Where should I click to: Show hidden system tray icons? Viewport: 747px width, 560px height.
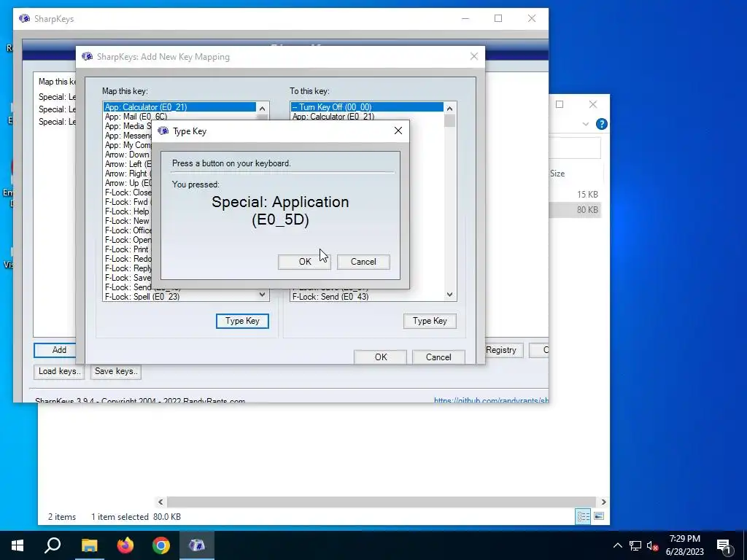tap(617, 545)
